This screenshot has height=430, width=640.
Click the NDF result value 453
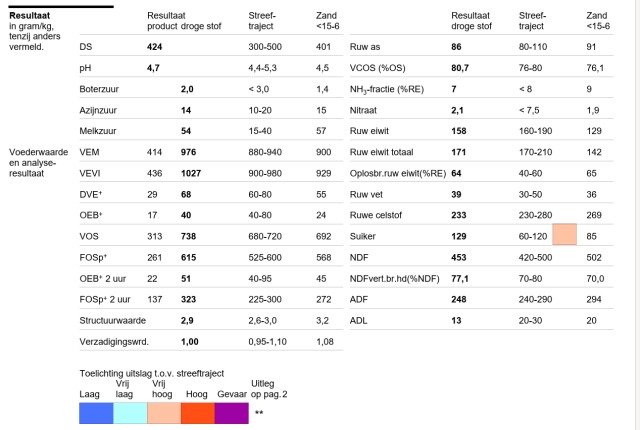pyautogui.click(x=459, y=257)
